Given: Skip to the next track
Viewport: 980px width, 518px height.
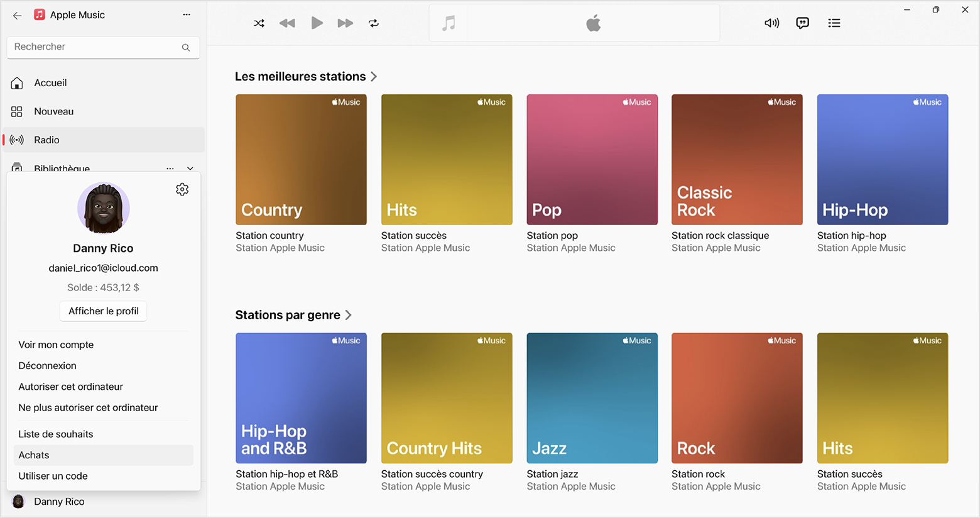Looking at the screenshot, I should tap(345, 23).
